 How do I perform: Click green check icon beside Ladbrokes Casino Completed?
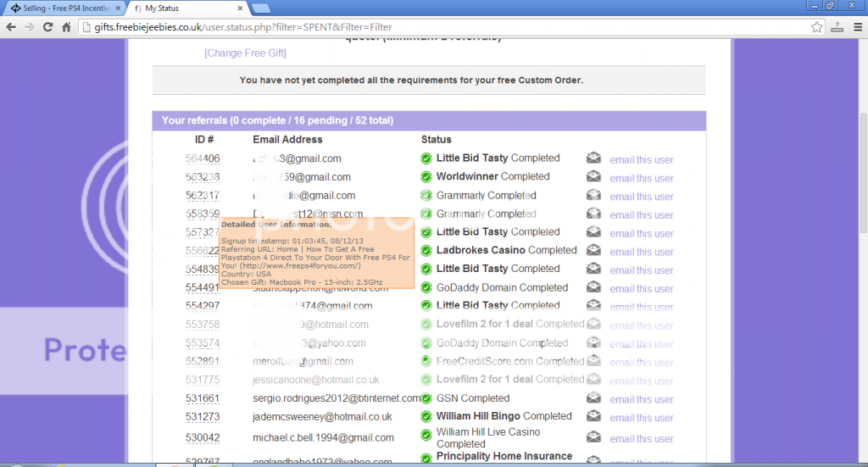tap(426, 251)
